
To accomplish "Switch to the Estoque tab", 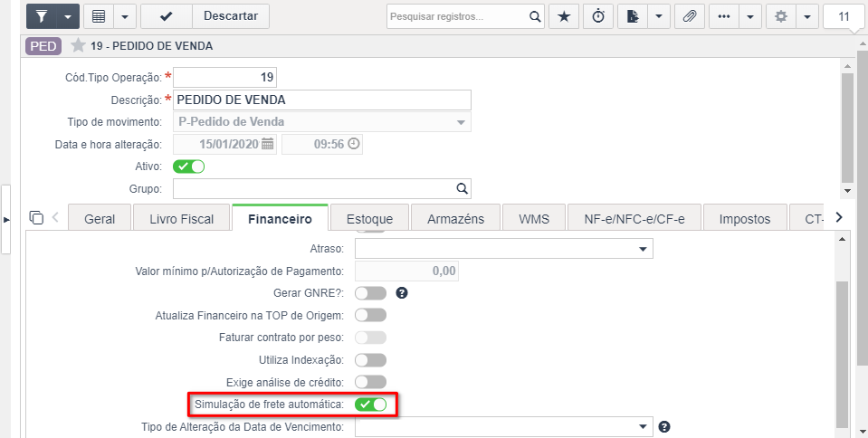I will pyautogui.click(x=370, y=219).
